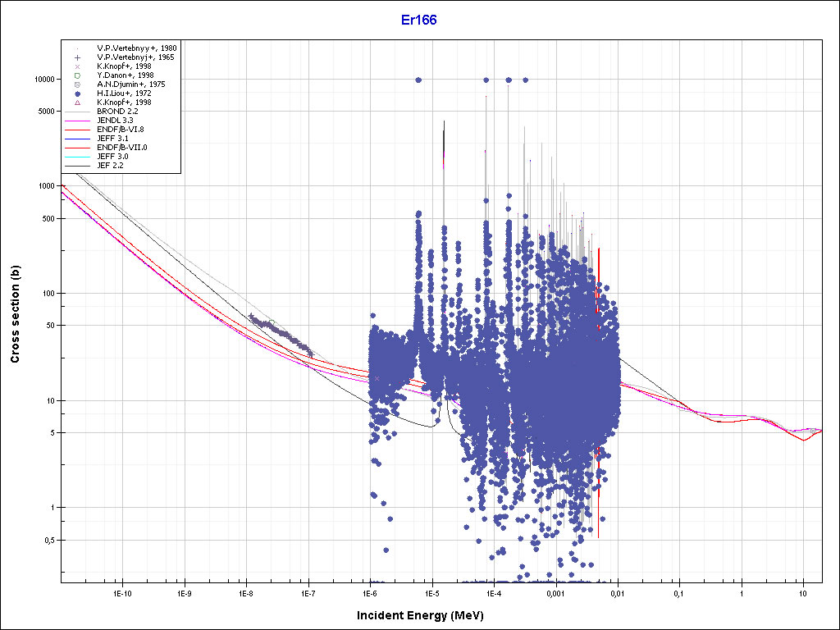Select the green marker for Y.Danon+, 1998

[x=76, y=75]
